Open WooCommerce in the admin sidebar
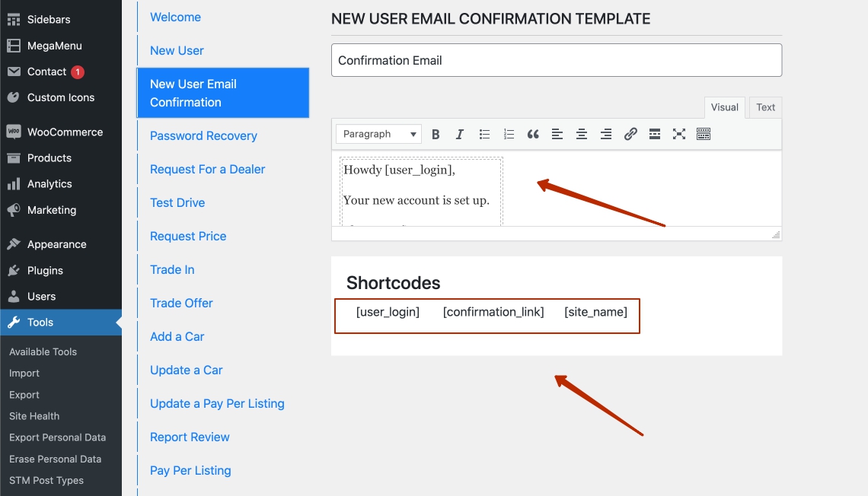 [65, 132]
